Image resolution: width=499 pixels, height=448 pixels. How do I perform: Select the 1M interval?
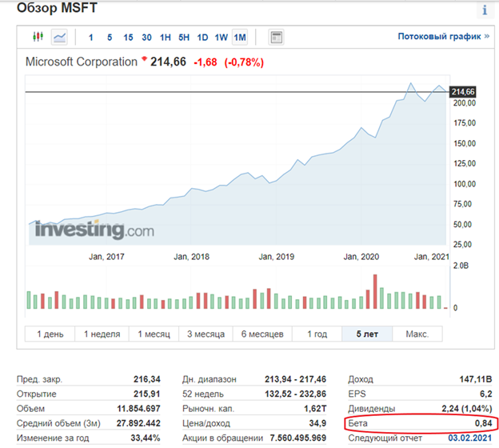pos(240,38)
